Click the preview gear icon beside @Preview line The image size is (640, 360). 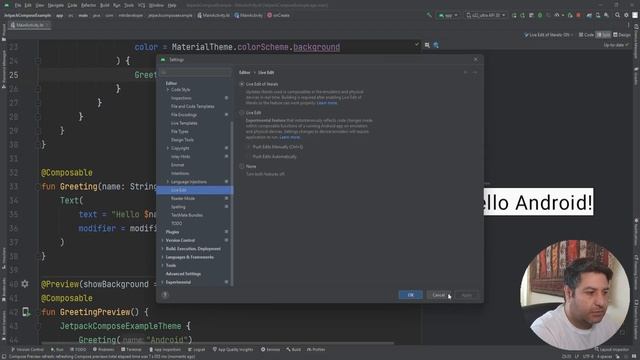coord(25,284)
